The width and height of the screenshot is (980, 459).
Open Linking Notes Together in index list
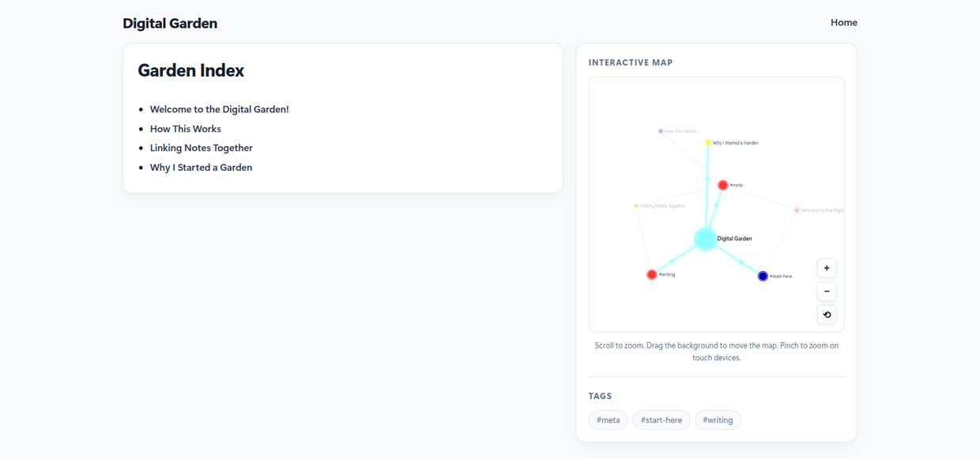(x=202, y=148)
